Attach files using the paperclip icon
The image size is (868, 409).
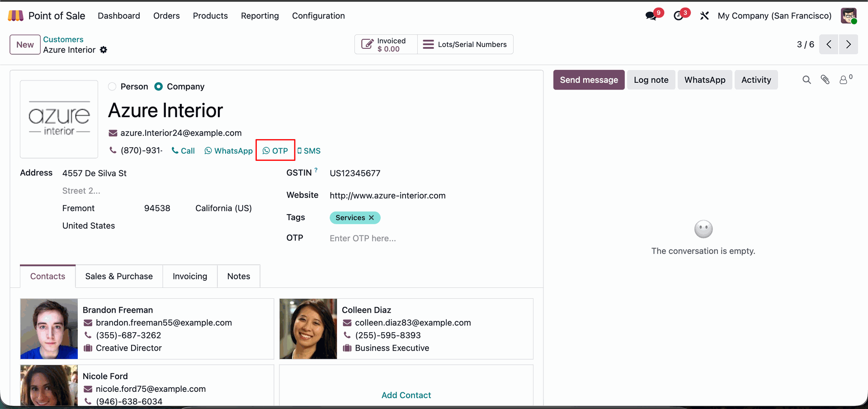point(825,80)
